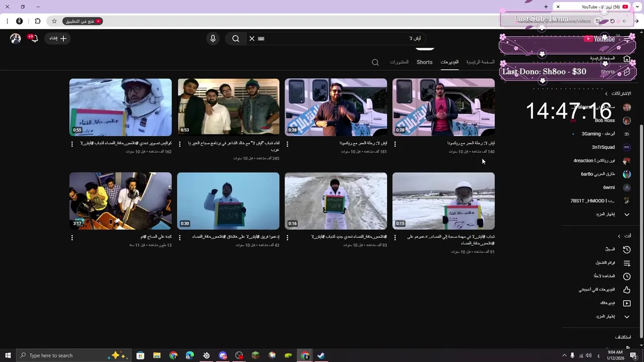Open three-dot menu for the 91 ألف views video

pos(395,237)
